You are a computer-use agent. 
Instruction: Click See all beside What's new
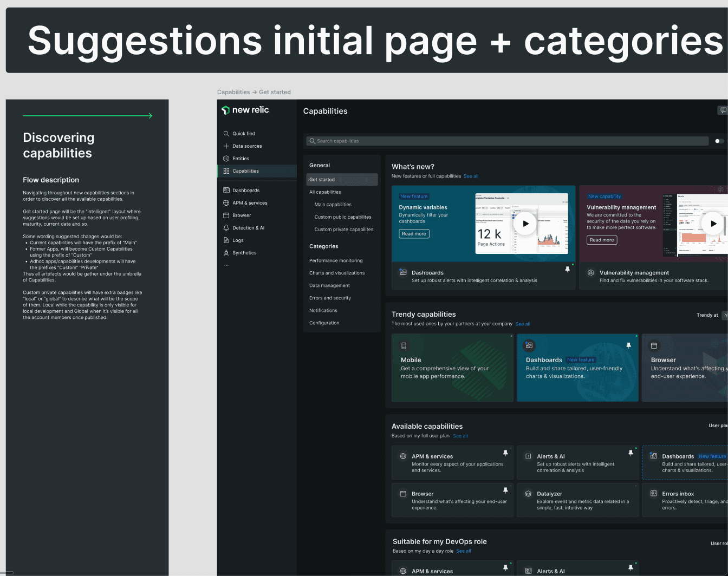(x=471, y=176)
